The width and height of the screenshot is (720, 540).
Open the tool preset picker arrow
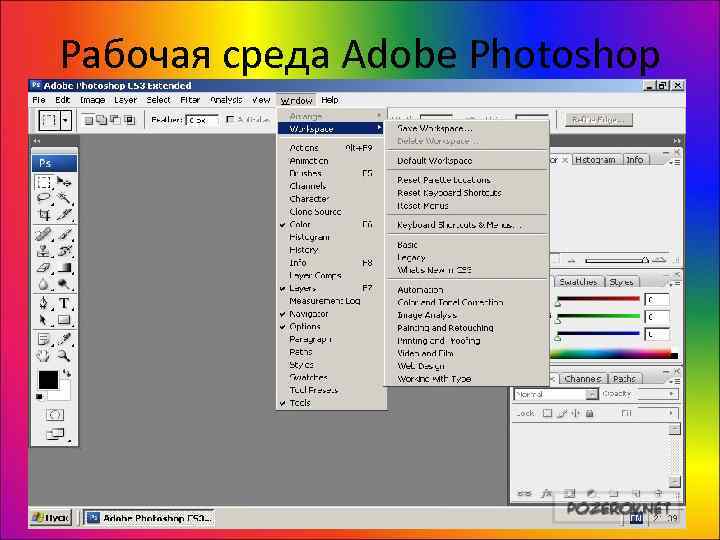(x=66, y=120)
